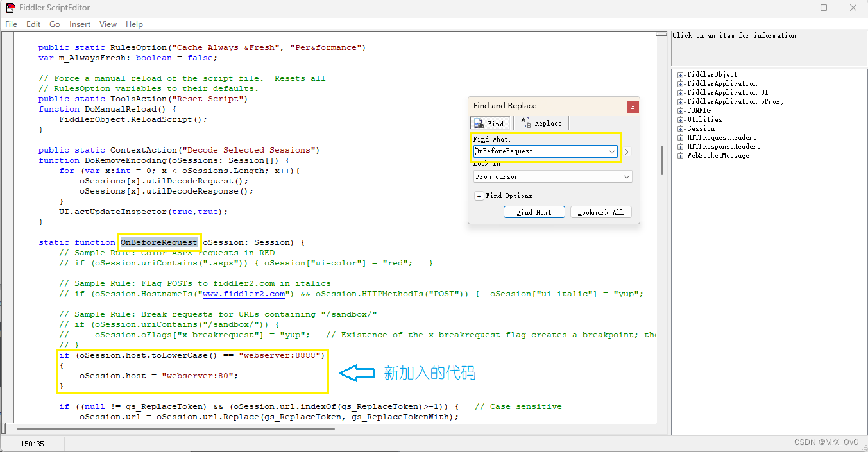Open the View menu

108,24
